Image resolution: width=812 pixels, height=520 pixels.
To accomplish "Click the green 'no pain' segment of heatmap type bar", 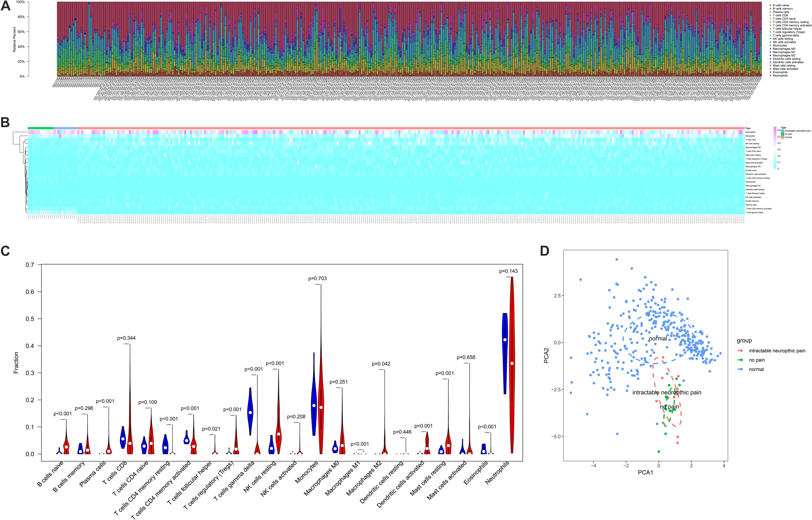I will [40, 128].
